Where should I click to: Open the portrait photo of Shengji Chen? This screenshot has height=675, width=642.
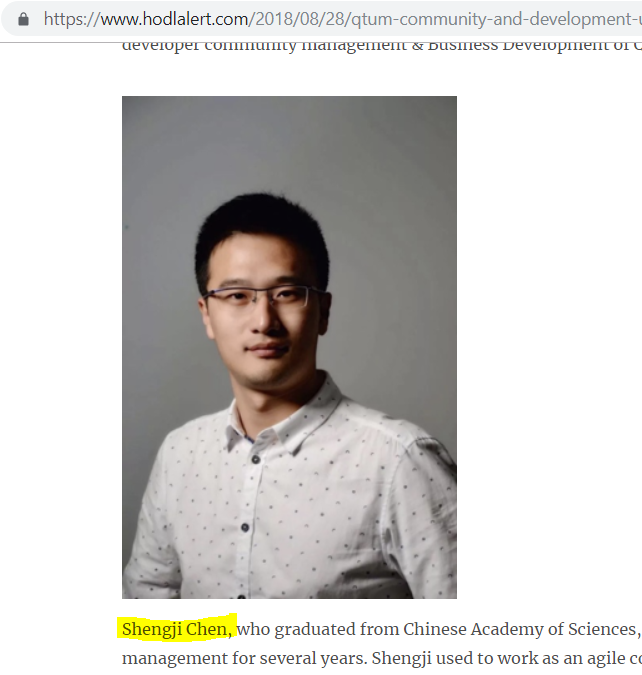point(289,347)
